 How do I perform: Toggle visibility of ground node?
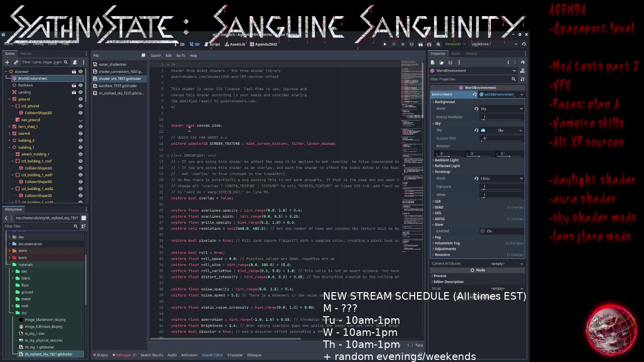pos(80,99)
